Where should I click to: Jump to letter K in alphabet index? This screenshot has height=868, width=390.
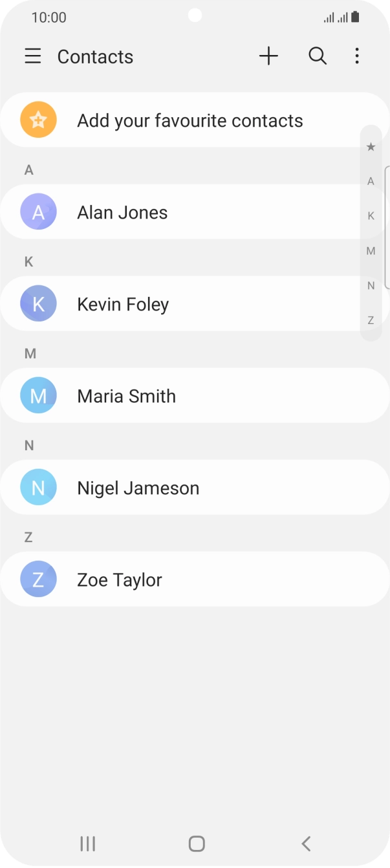[x=371, y=215]
